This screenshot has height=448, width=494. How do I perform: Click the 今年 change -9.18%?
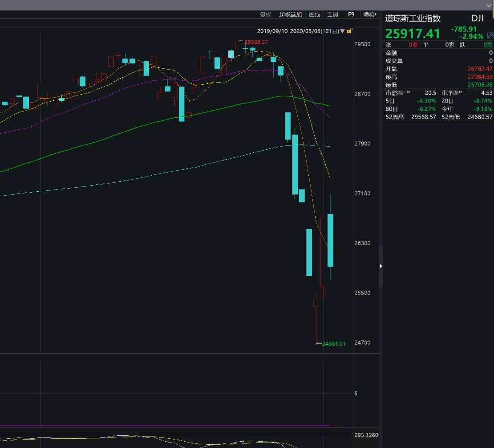[483, 109]
